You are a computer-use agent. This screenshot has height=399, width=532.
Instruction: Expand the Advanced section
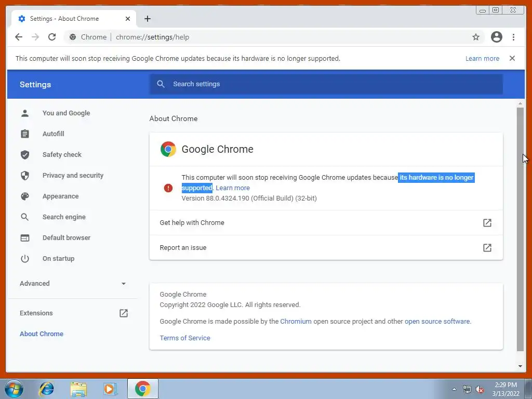pyautogui.click(x=73, y=284)
